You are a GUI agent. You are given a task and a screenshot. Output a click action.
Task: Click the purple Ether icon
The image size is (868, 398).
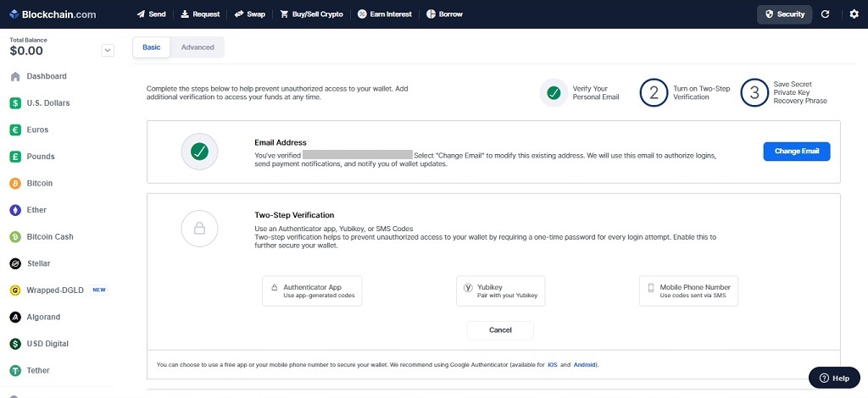point(15,210)
